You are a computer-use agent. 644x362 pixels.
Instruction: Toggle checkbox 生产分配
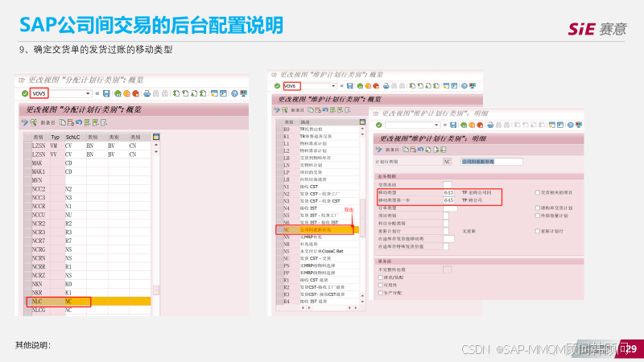[x=380, y=293]
